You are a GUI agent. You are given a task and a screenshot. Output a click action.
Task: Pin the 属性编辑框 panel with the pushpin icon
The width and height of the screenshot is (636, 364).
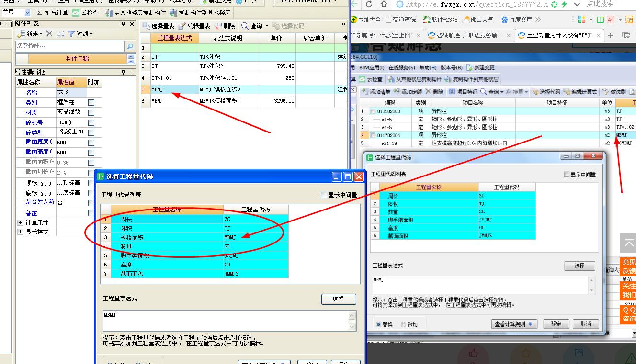pos(123,72)
